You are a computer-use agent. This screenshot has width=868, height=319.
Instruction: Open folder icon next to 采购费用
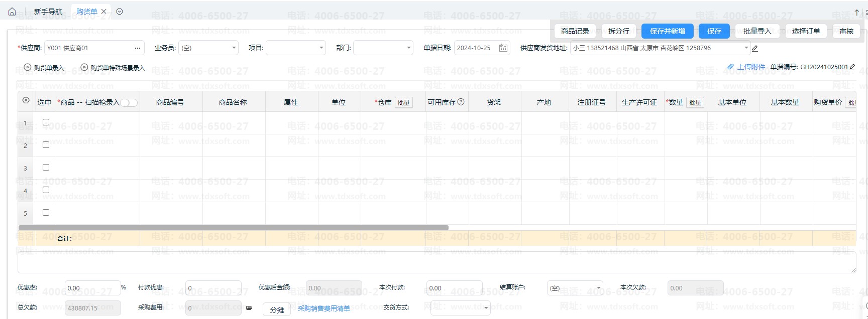tap(249, 308)
